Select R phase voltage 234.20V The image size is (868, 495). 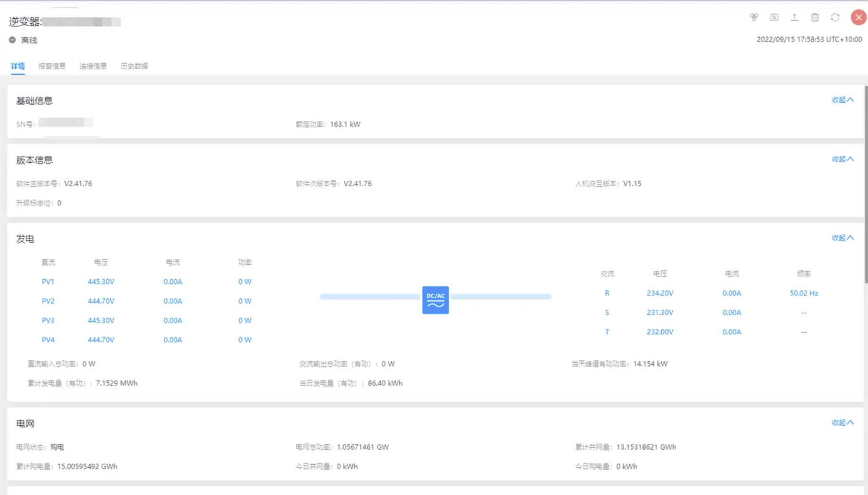(660, 293)
